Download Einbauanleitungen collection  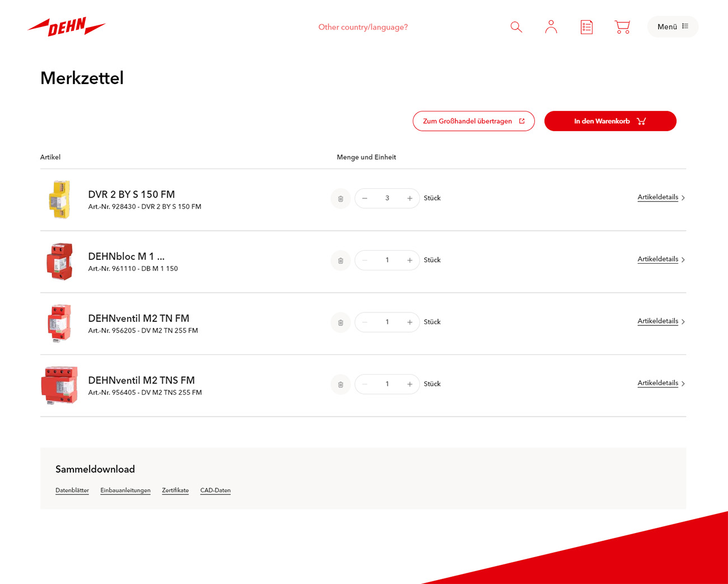125,490
